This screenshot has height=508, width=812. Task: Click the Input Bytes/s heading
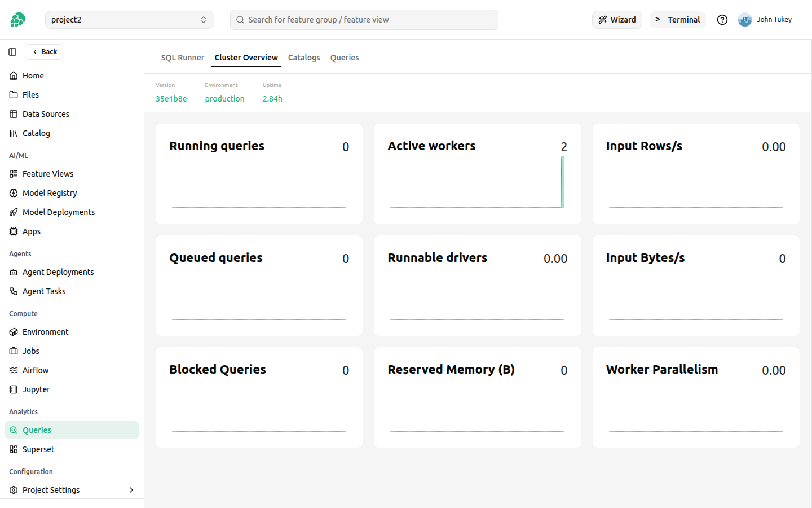click(646, 258)
